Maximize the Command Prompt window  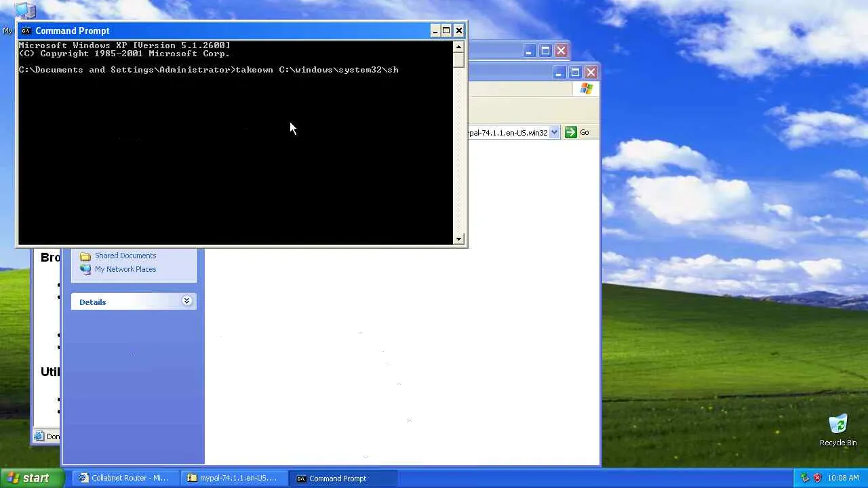click(446, 30)
